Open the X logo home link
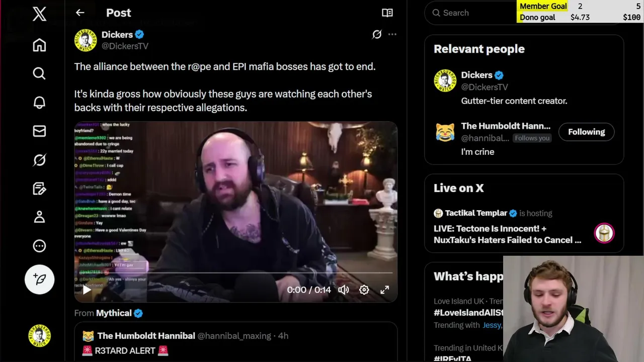The width and height of the screenshot is (644, 362). 39,14
